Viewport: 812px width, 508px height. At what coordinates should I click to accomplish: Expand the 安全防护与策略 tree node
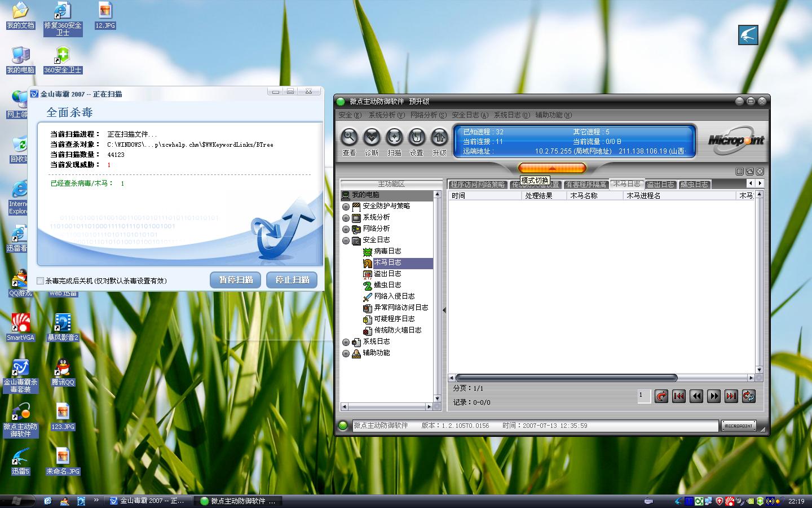tap(346, 207)
